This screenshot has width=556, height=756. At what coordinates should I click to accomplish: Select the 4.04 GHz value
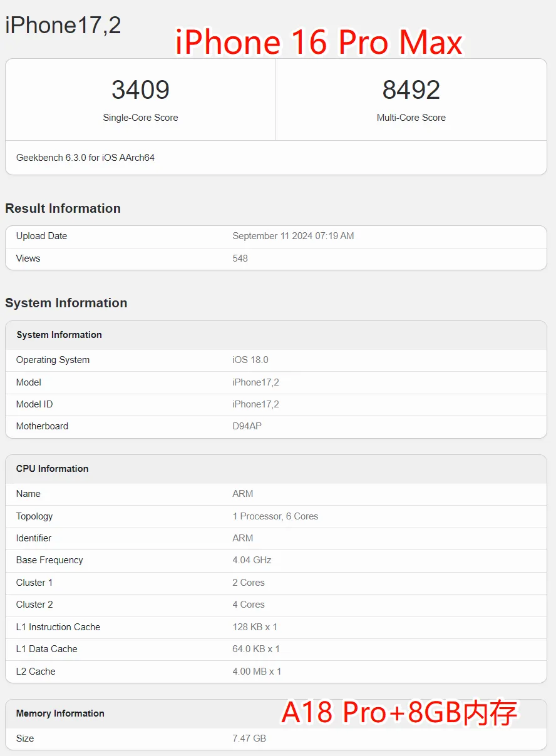[x=252, y=560]
